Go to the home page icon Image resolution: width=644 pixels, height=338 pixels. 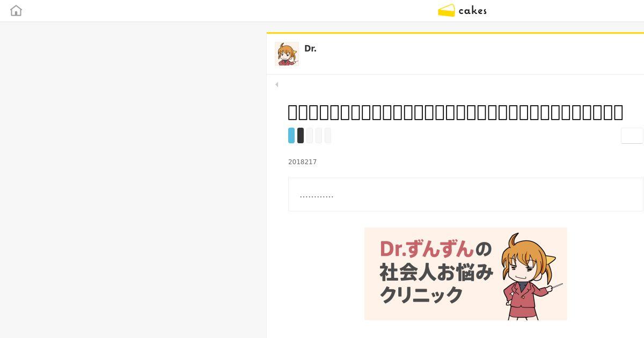click(16, 11)
